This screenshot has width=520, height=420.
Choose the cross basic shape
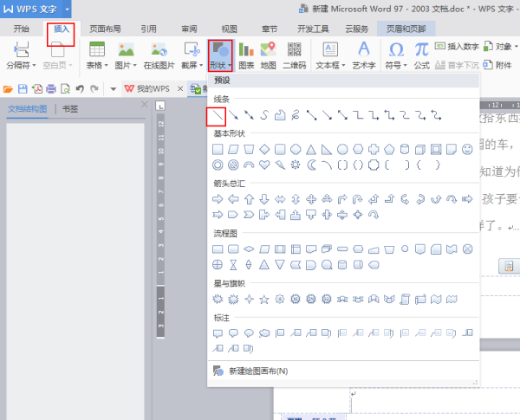[374, 150]
